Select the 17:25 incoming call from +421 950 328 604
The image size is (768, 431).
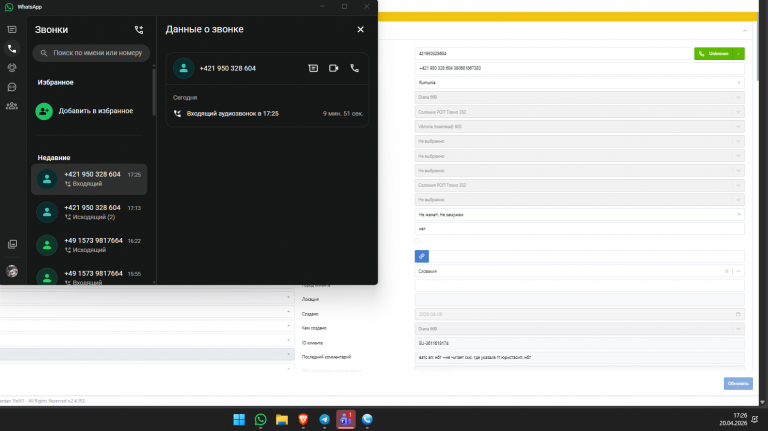(89, 179)
